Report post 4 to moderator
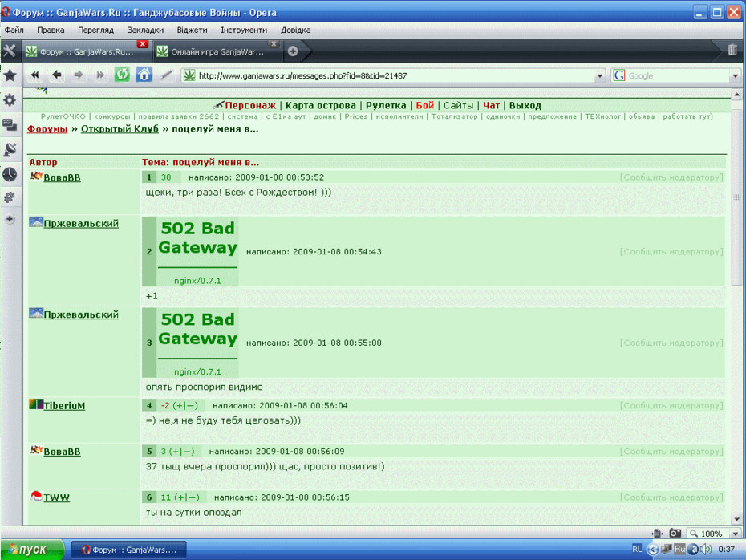 (x=671, y=405)
